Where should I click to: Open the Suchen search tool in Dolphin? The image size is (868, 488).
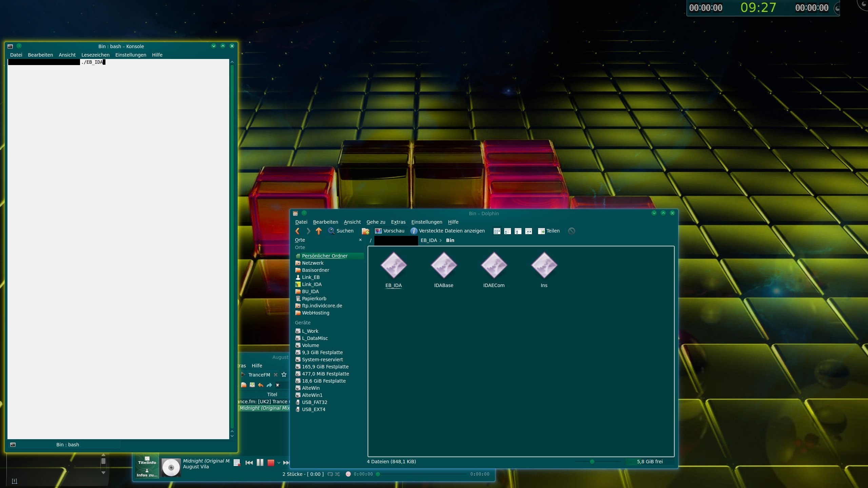pos(341,231)
